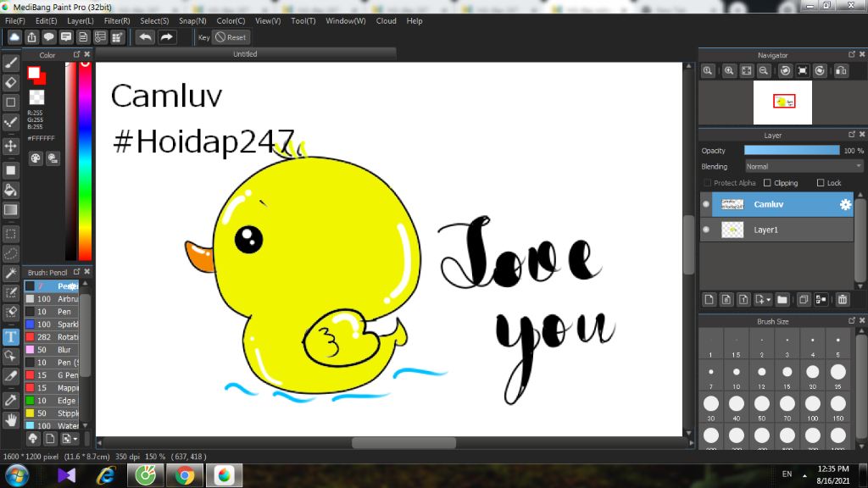The height and width of the screenshot is (488, 868).
Task: Click the cloud icon in top toolbar
Action: point(14,37)
